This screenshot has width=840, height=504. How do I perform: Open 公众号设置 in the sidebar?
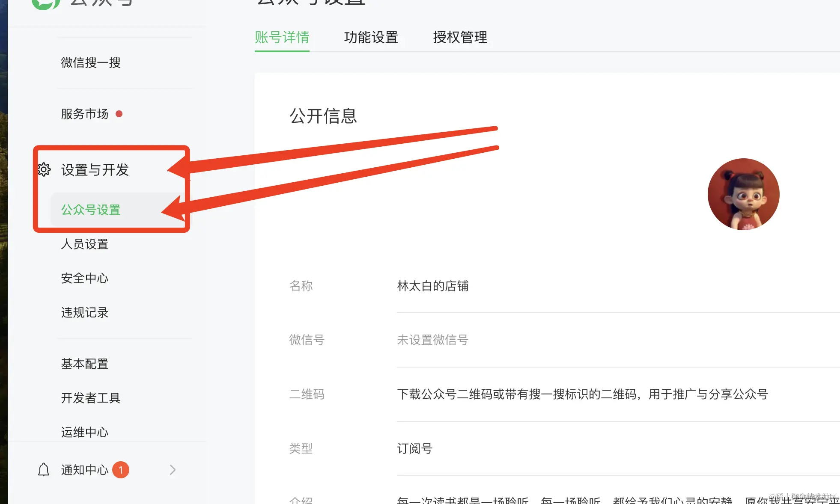[x=90, y=210]
